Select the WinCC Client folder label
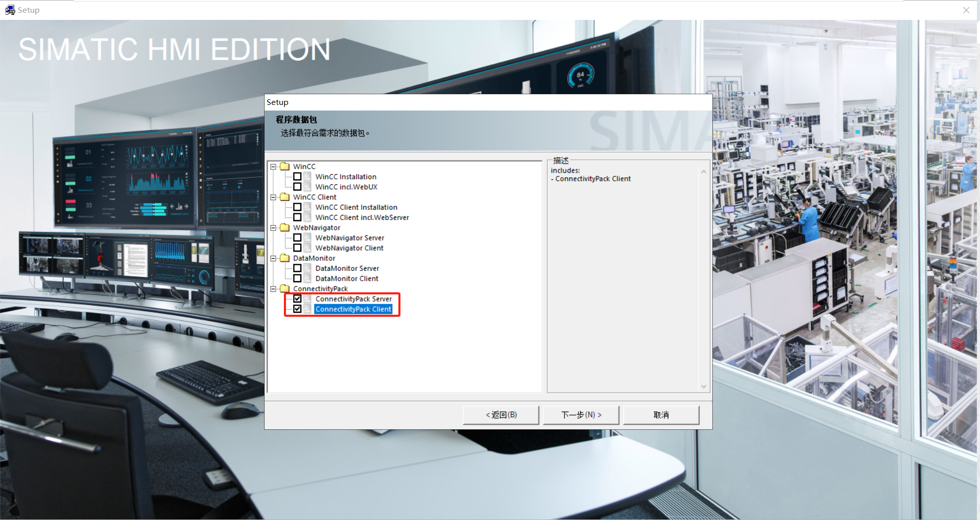 point(315,197)
